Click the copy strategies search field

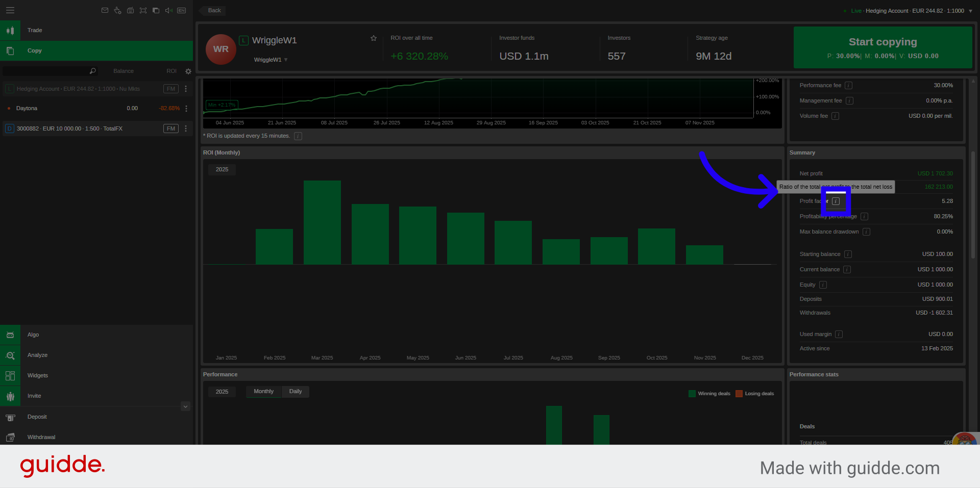pyautogui.click(x=46, y=71)
